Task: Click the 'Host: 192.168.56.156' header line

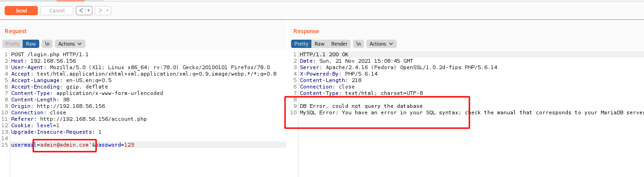Action: point(43,61)
